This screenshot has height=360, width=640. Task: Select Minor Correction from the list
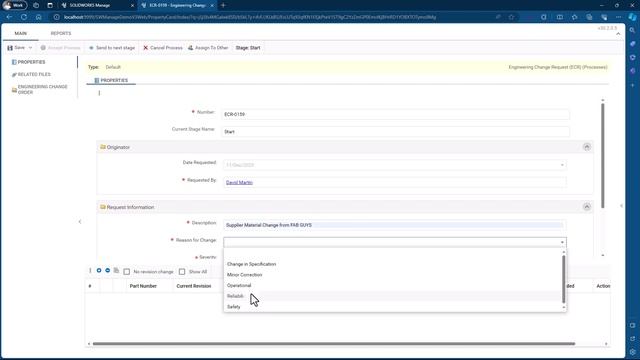point(244,275)
